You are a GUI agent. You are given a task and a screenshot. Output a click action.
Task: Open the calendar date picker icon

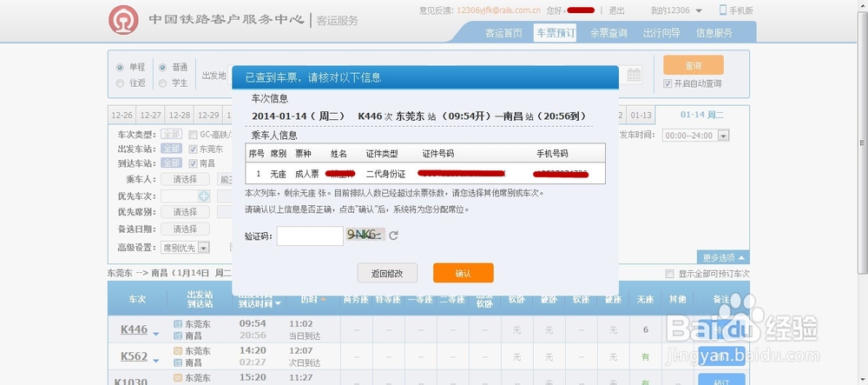[634, 75]
